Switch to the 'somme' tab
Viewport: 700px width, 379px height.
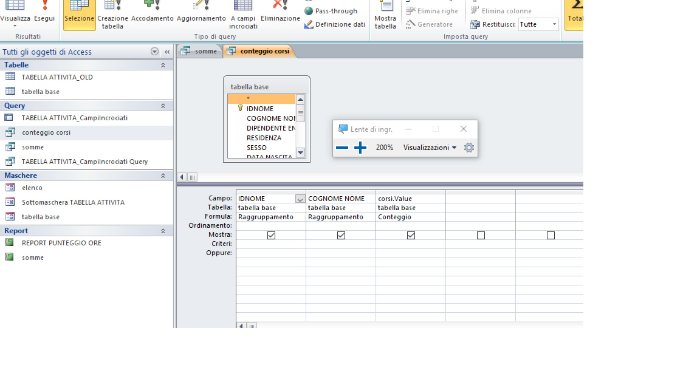pos(200,51)
